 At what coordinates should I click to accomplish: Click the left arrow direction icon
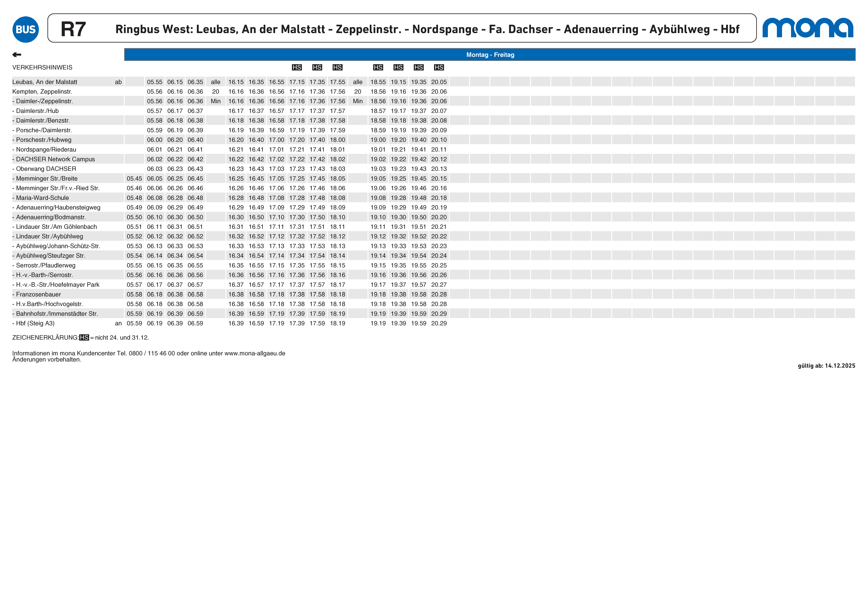coord(17,55)
